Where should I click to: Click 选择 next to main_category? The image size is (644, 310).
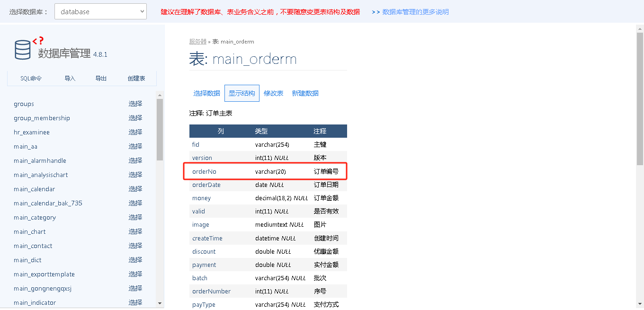click(135, 217)
